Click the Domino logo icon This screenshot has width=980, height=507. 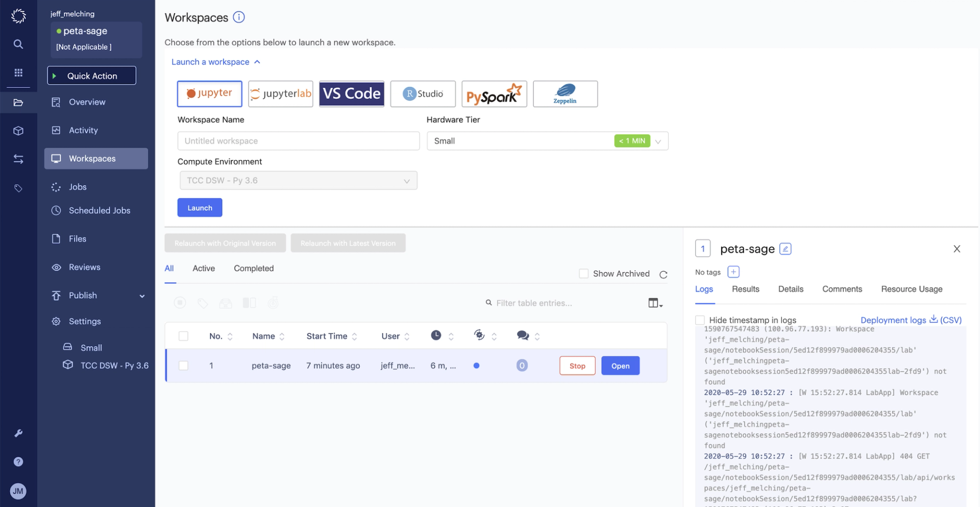18,16
